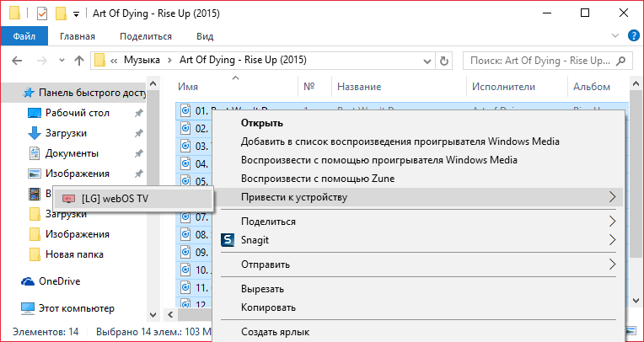Click the Back navigation arrow
644x342 pixels.
18,61
